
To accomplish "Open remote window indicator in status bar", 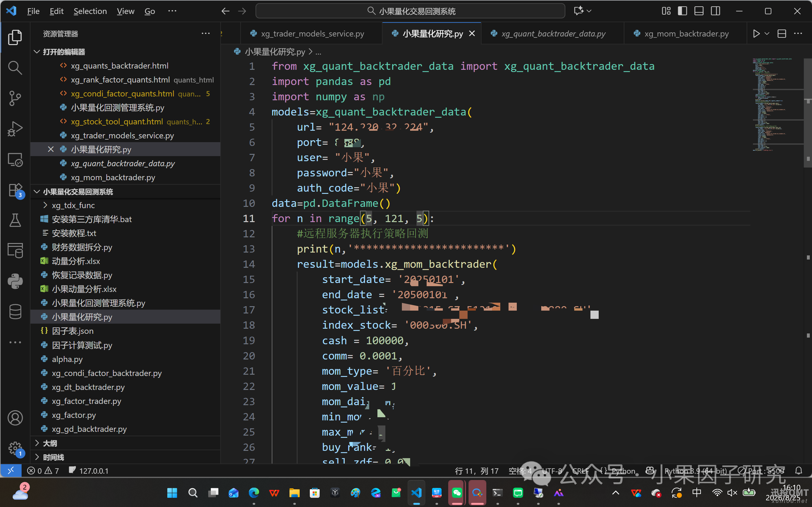I will click(11, 471).
